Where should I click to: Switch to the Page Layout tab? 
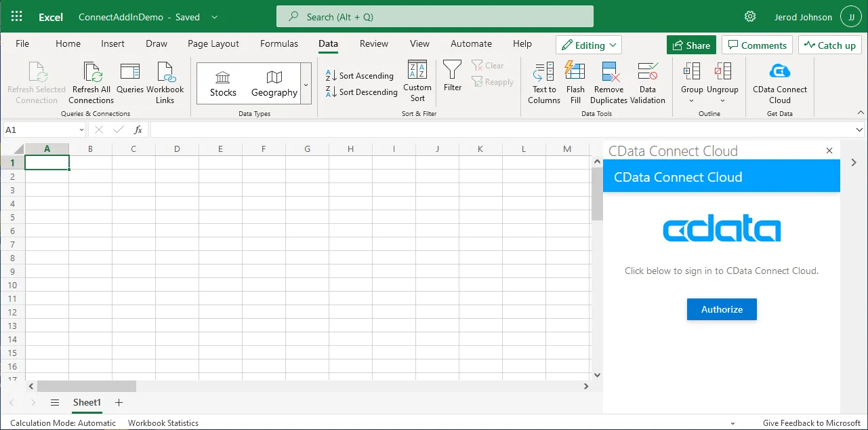pos(213,43)
